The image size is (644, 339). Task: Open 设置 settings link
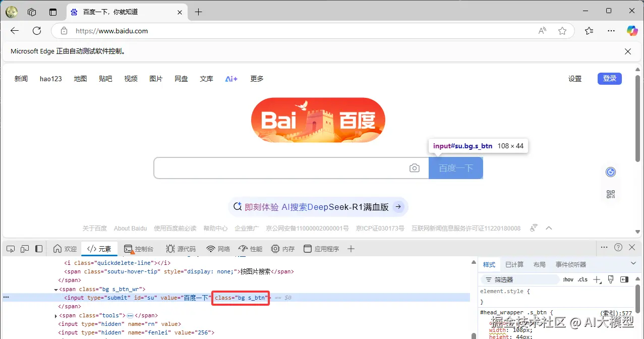point(575,79)
